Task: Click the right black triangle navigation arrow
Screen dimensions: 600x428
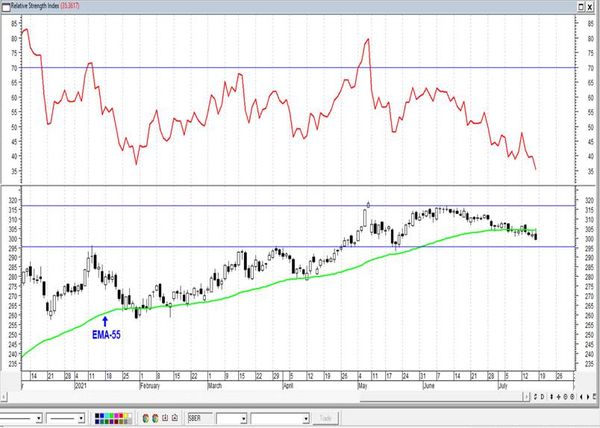Action: (588, 397)
